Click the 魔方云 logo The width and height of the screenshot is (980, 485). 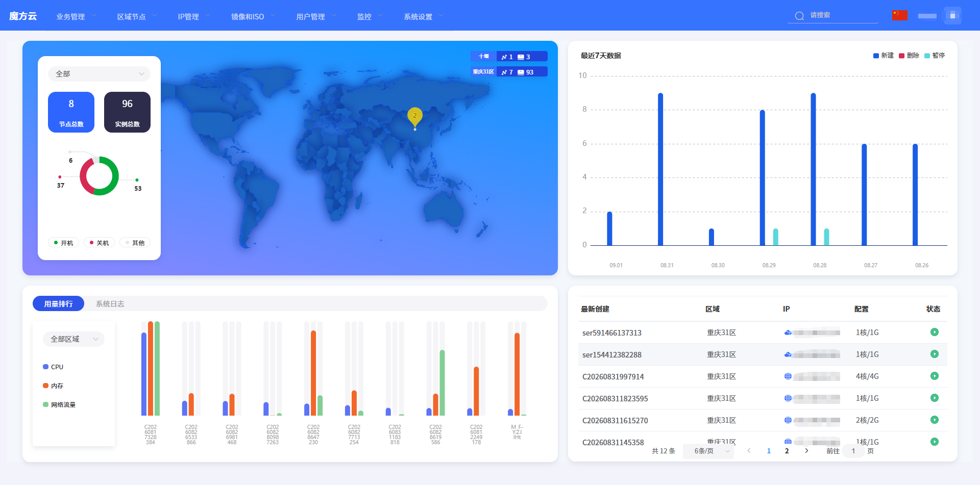click(x=23, y=16)
